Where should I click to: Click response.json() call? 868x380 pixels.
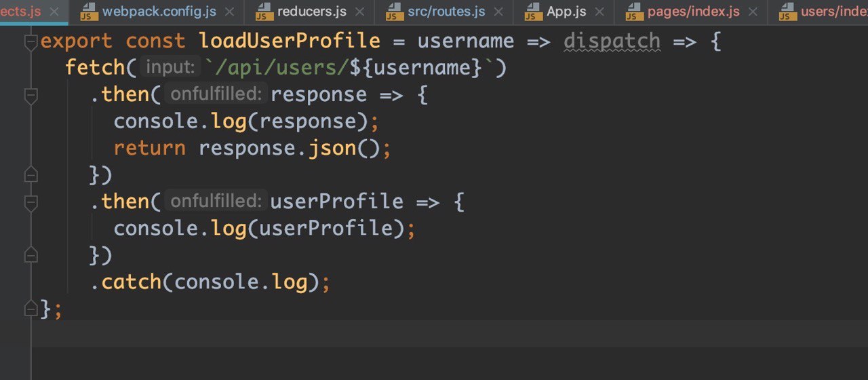click(x=290, y=148)
